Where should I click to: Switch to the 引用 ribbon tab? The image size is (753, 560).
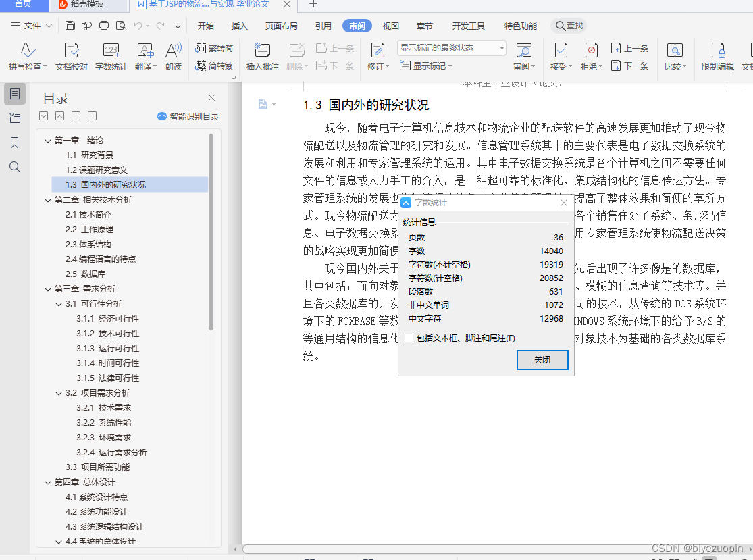click(x=323, y=26)
